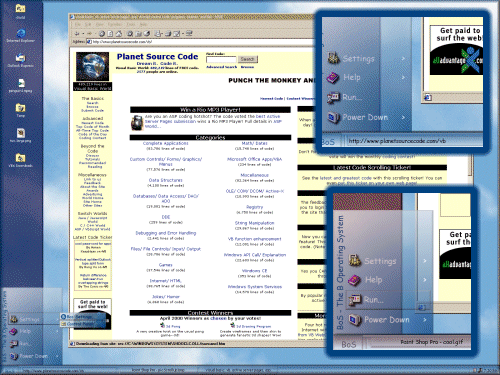Click the Print icon in browser toolbar
The height and width of the screenshot is (375, 500).
pos(168,34)
